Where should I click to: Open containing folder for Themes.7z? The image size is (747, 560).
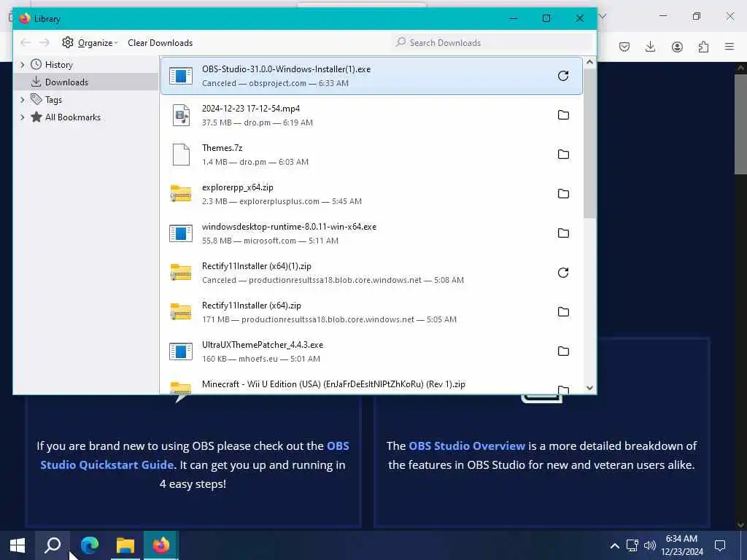pos(563,155)
